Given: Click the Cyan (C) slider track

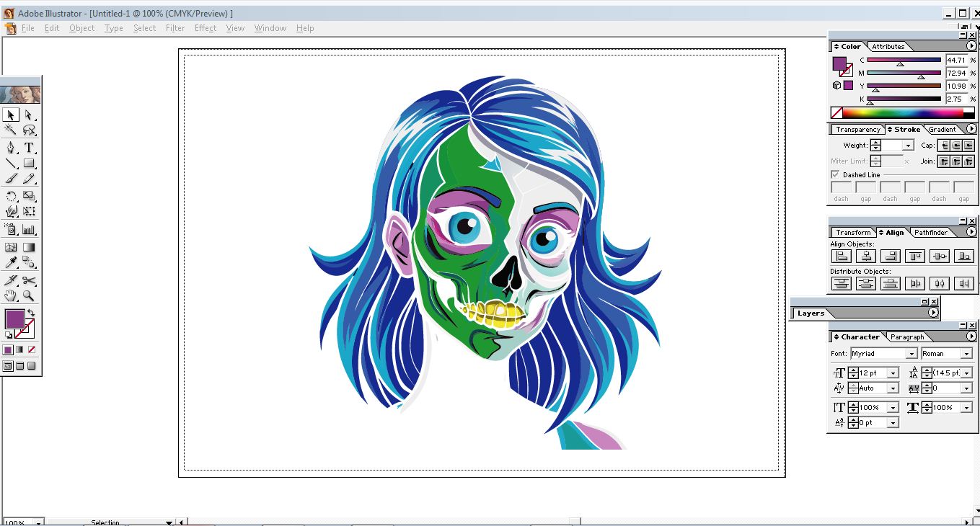Looking at the screenshot, I should [904, 61].
